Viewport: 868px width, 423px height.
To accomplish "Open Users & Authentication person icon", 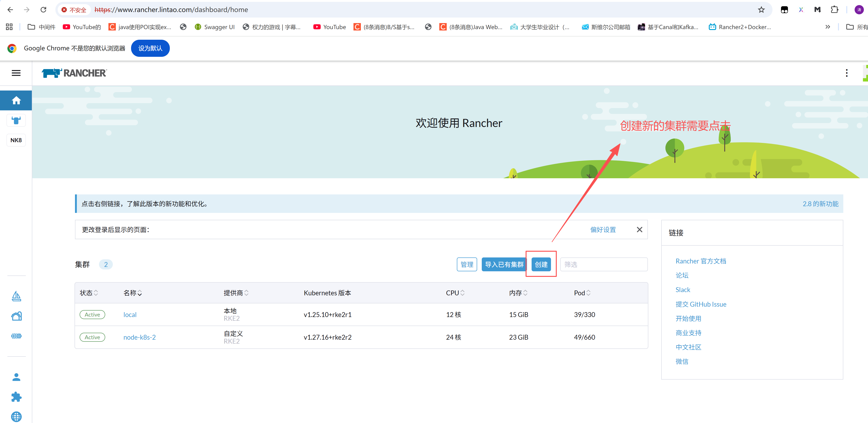I will click(16, 377).
